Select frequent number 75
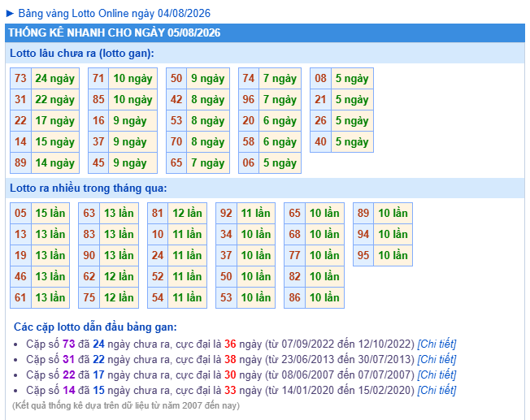Screen dimensions: 530x420 coord(89,297)
